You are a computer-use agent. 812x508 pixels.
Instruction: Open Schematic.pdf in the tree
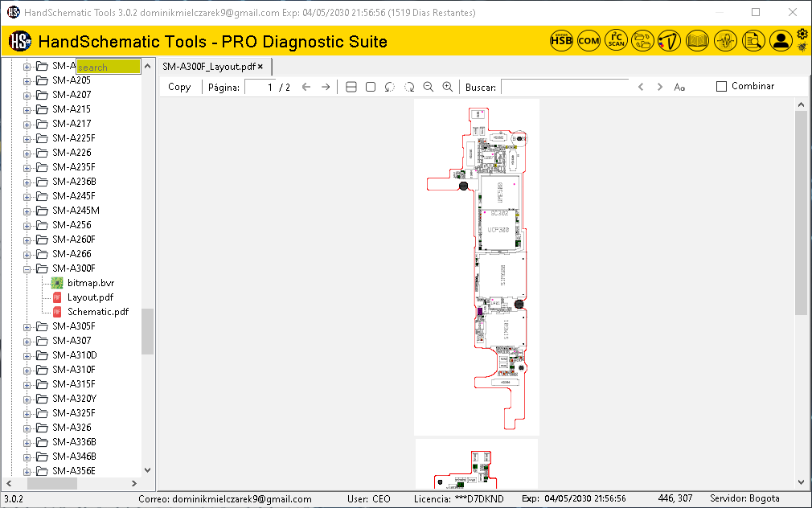pyautogui.click(x=98, y=312)
